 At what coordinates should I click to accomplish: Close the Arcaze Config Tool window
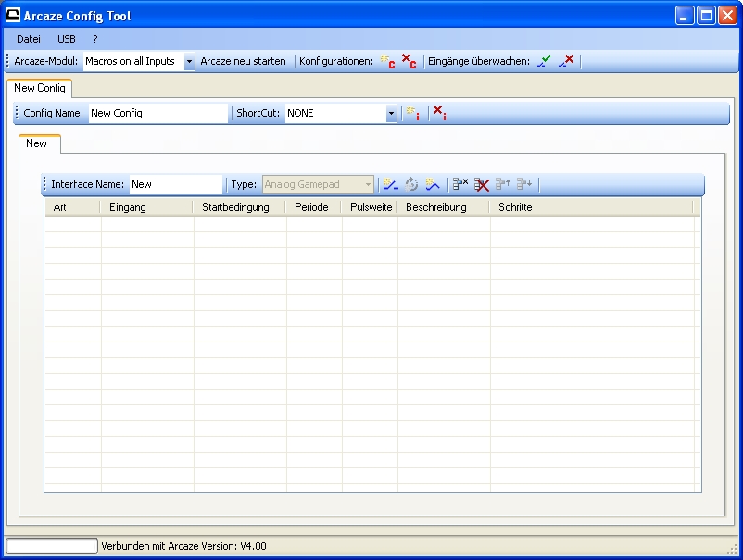[x=727, y=16]
